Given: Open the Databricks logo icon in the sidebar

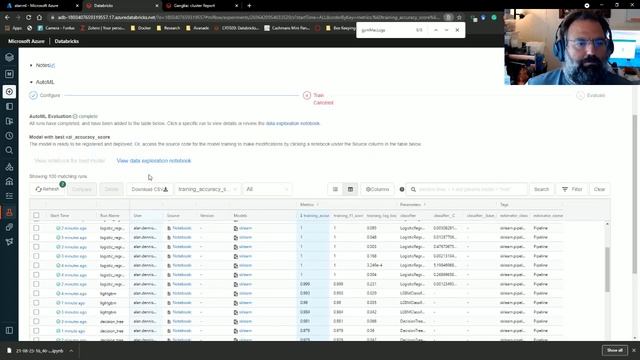Looking at the screenshot, I should (x=9, y=57).
